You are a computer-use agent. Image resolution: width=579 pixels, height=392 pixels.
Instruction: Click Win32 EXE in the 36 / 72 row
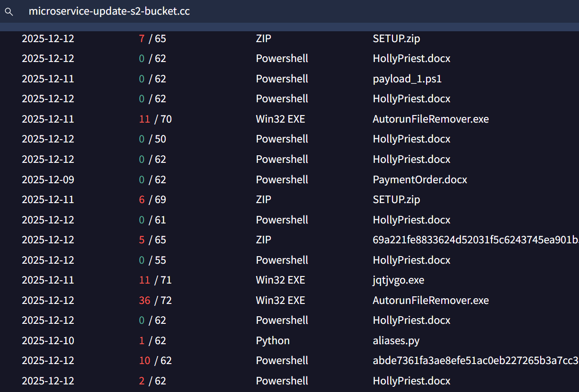tap(280, 300)
